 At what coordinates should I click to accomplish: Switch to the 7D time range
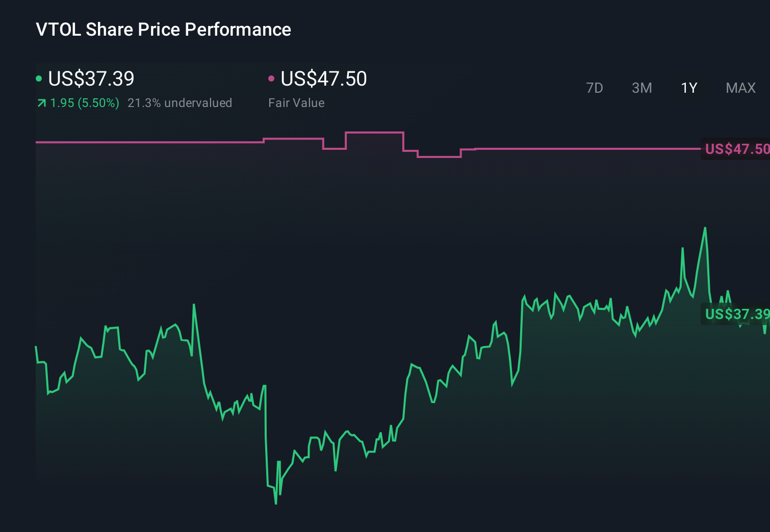595,88
